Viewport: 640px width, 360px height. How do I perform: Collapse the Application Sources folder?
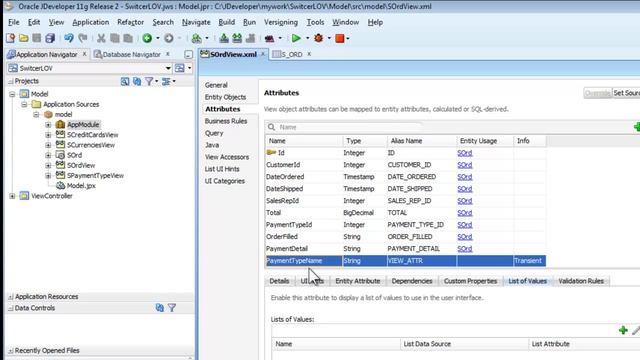(24, 104)
